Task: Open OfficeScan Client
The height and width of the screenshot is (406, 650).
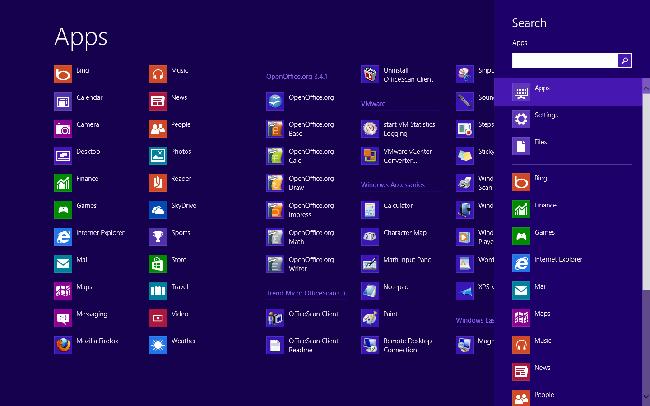Action: coord(275,318)
